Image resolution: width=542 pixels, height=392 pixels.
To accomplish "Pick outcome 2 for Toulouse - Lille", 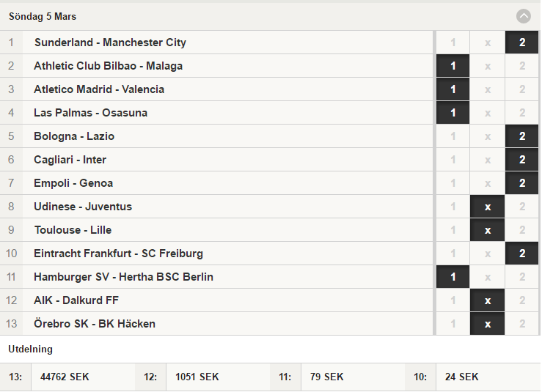I will pos(522,230).
